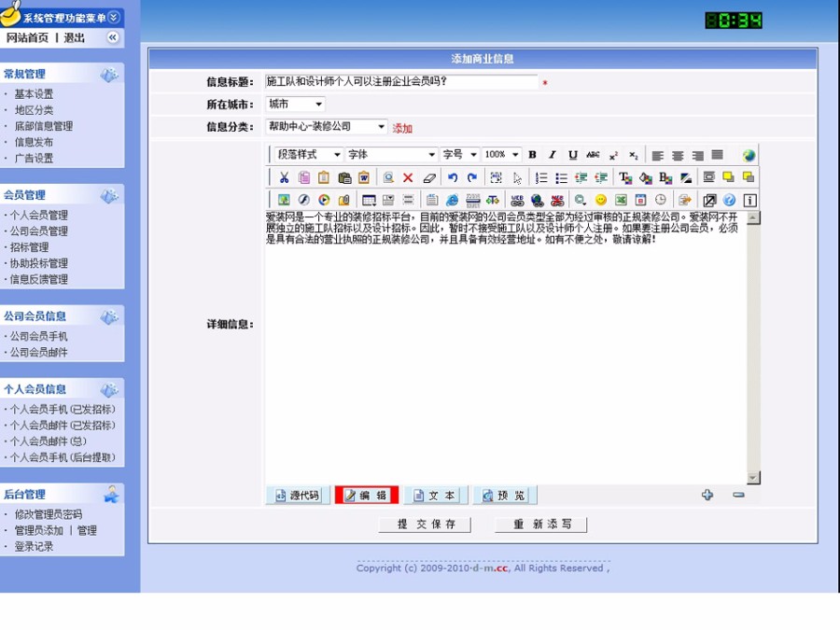Switch to the 源代码 source code tab
The image size is (840, 630).
coord(301,496)
